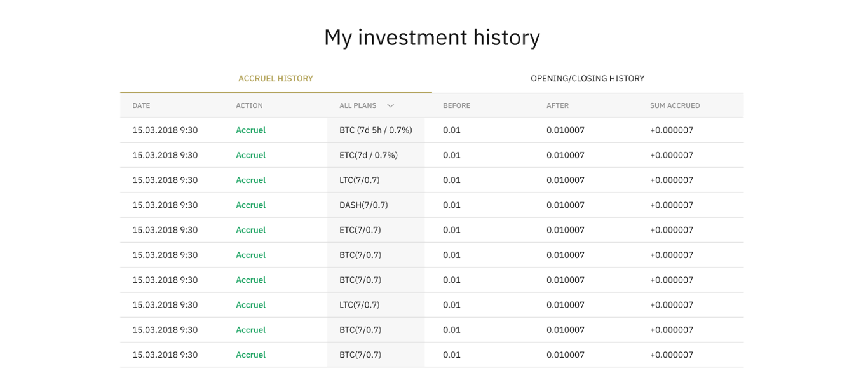
Task: Click the first row's 0.010007 After value
Action: coord(565,130)
